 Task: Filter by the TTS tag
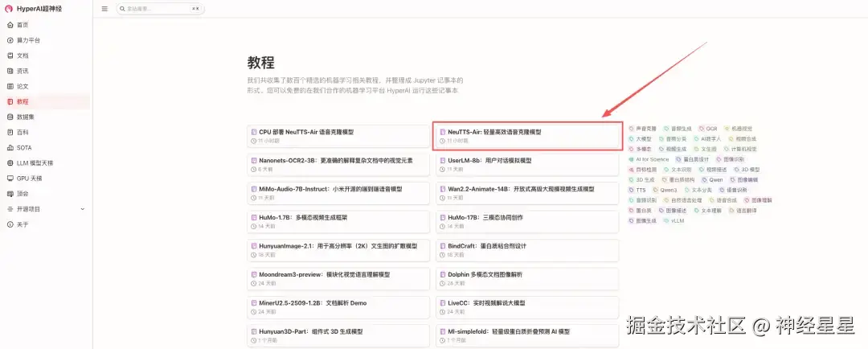(x=637, y=190)
